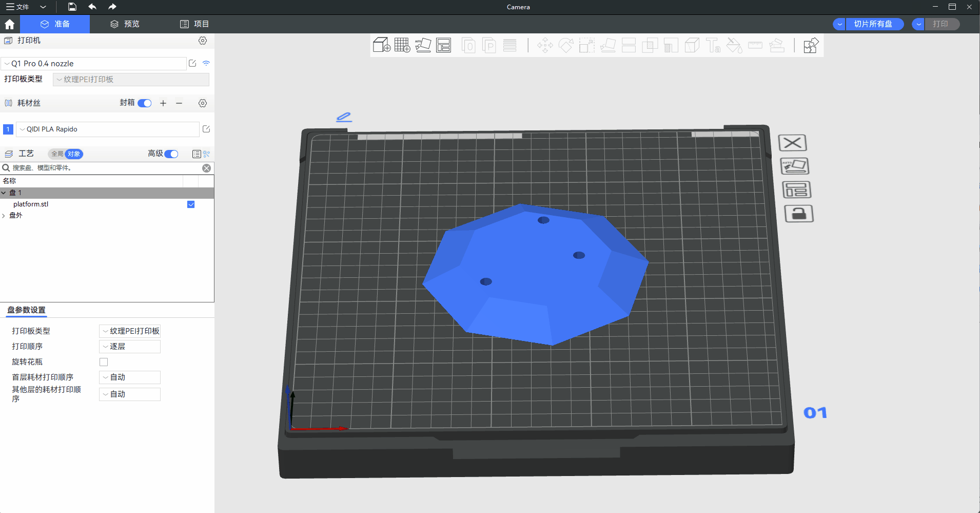Screen dimensions: 980x513
Task: Toggle the 高级 advanced mode switch
Action: [x=171, y=154]
